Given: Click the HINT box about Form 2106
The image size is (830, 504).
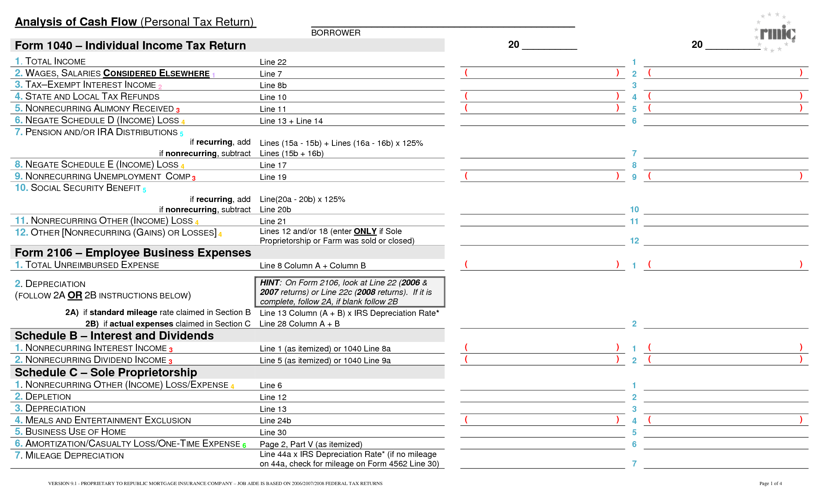Looking at the screenshot, I should click(x=350, y=292).
